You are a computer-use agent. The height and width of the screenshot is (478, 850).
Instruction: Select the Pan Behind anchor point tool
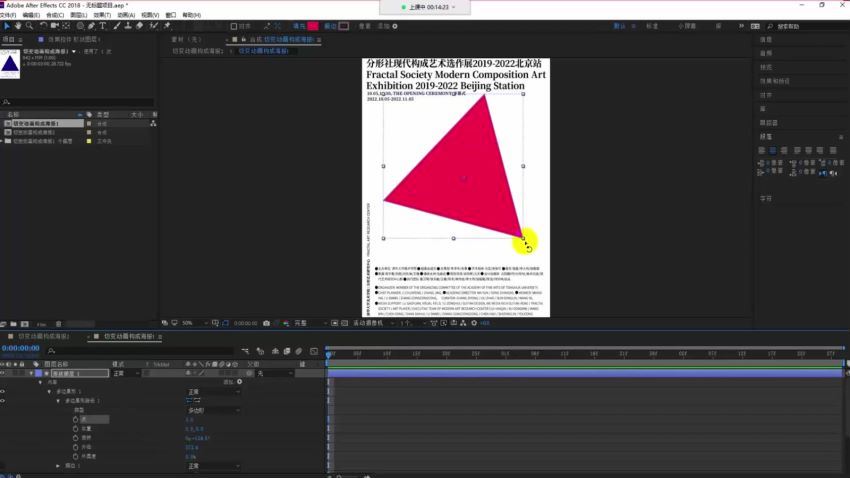pos(66,25)
